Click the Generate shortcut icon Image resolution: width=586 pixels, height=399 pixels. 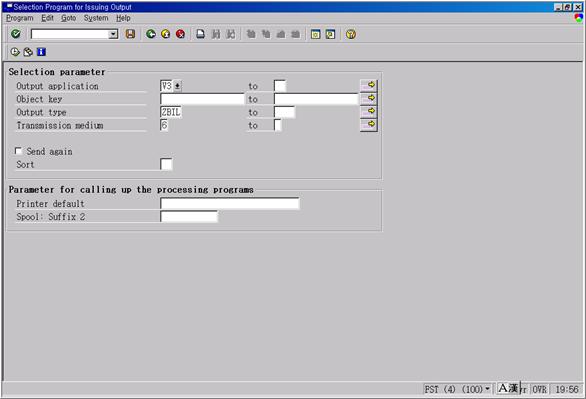(330, 34)
